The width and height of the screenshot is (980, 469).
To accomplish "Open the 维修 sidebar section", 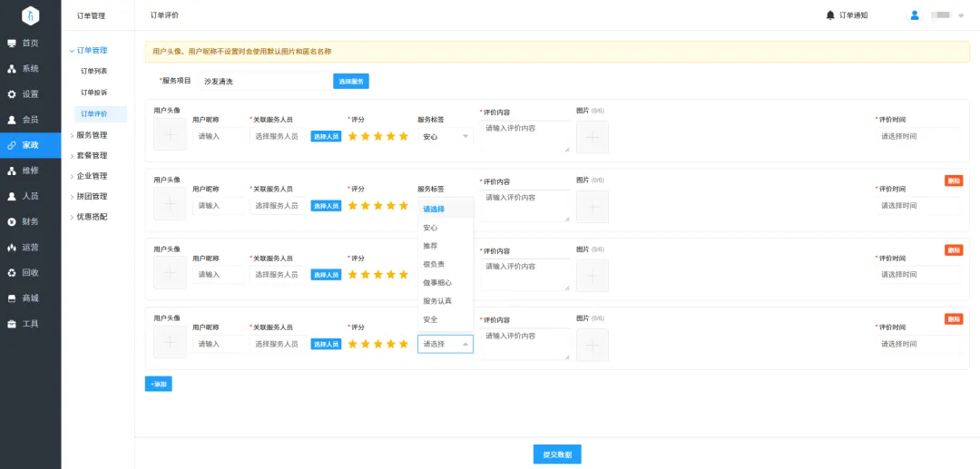I will (31, 171).
